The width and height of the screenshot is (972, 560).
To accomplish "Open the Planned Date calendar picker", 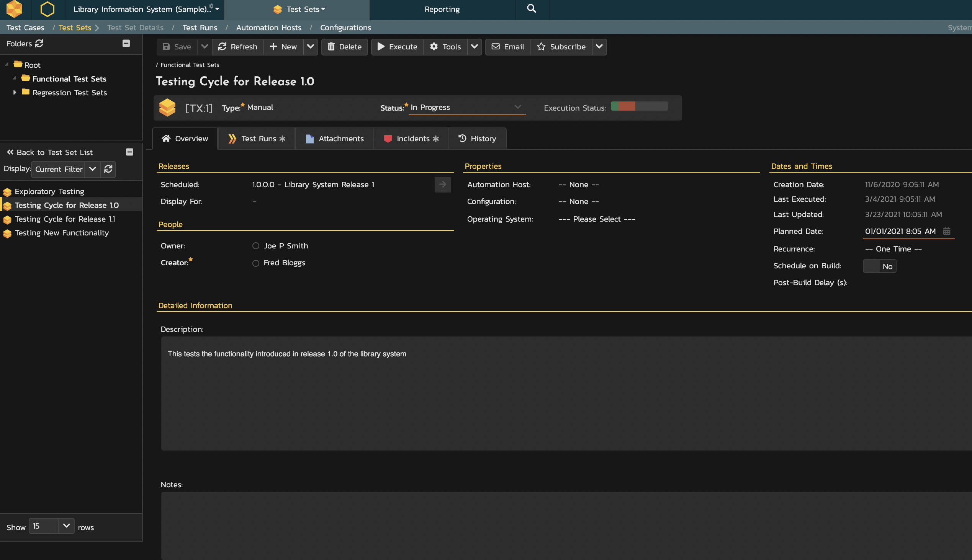I will click(947, 231).
